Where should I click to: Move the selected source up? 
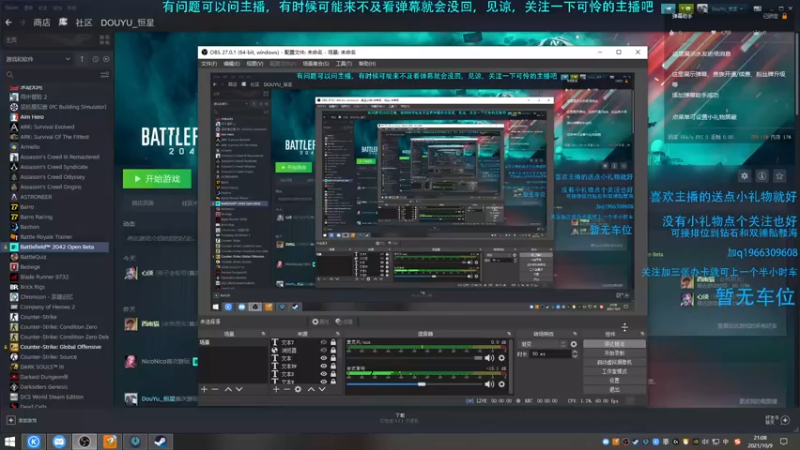[x=311, y=389]
